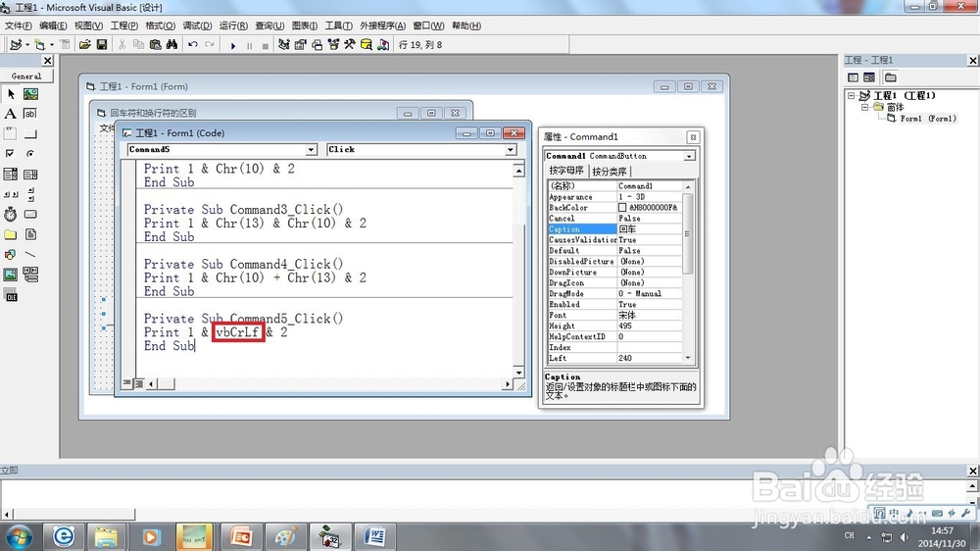Open the 运行(R) menu
980x551 pixels.
click(x=233, y=25)
